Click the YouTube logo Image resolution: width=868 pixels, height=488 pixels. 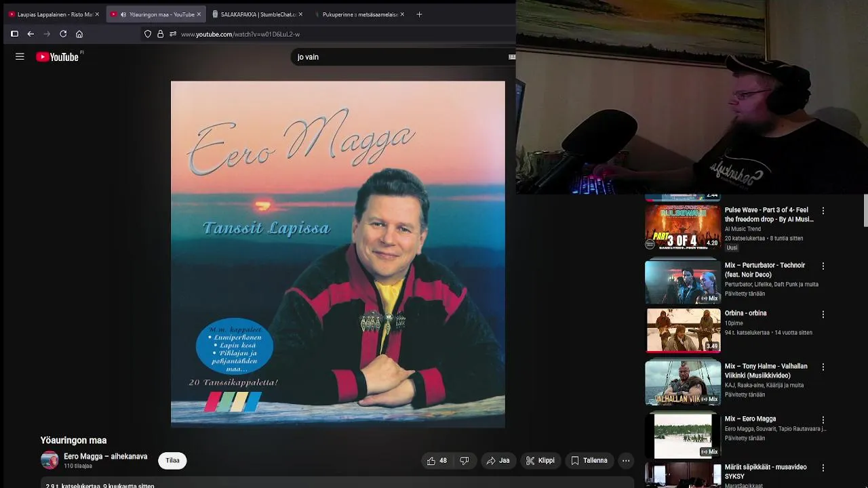58,57
